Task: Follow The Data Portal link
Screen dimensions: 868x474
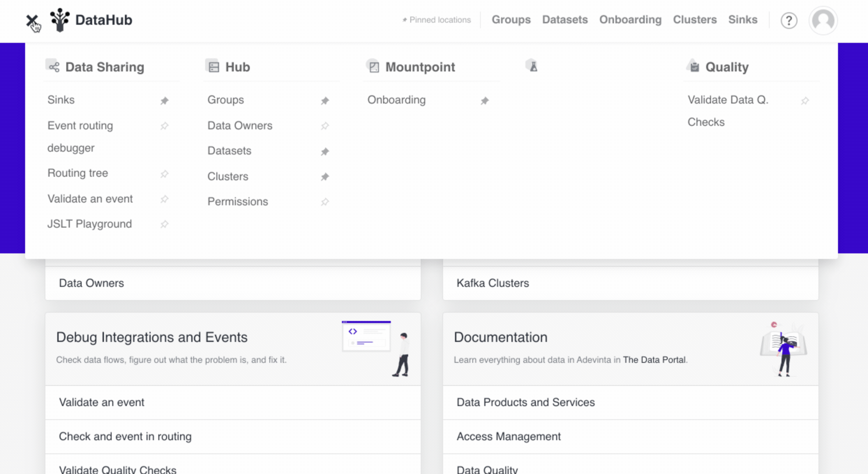Action: (654, 360)
